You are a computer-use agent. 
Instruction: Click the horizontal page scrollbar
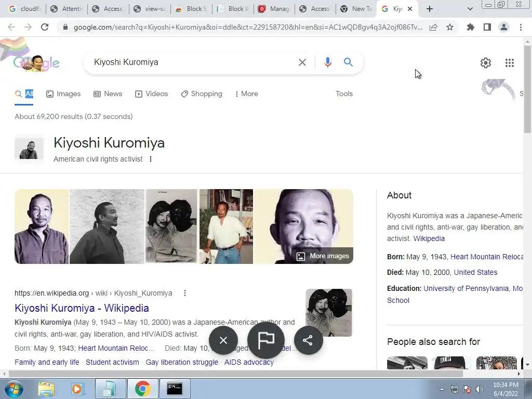point(236,374)
